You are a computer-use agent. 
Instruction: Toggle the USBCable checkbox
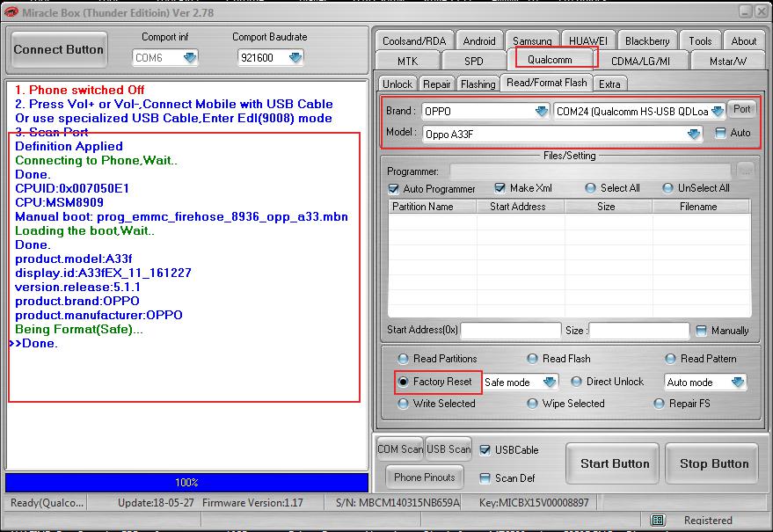click(x=485, y=449)
